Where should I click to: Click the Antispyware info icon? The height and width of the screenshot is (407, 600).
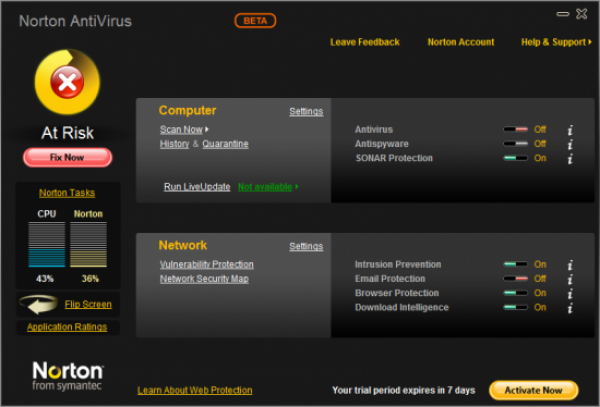tap(570, 145)
